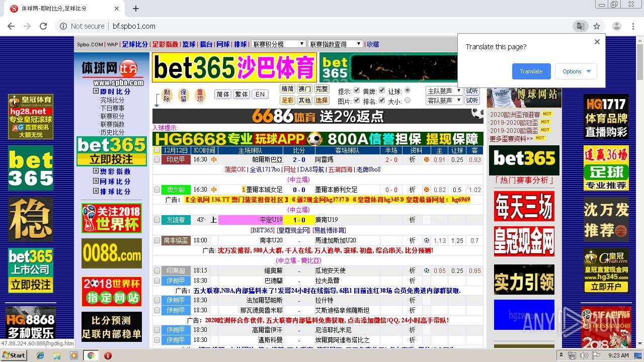Tick the select-all checkbox in table header
644x362 pixels.
[157, 150]
